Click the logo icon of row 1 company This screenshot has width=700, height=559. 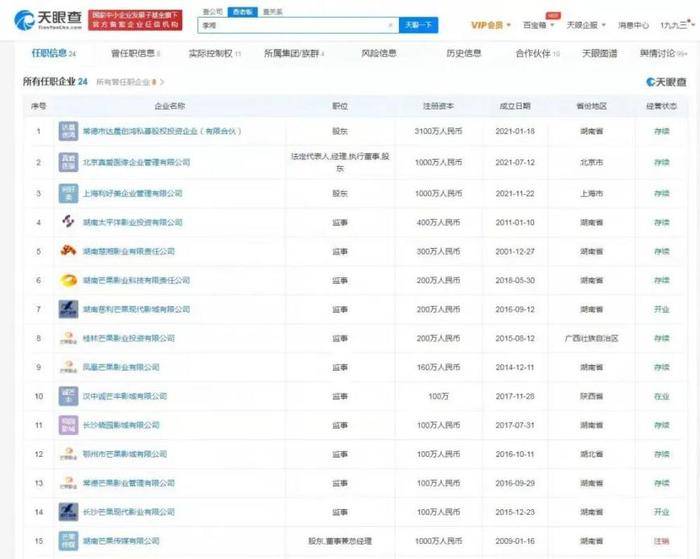coord(69,131)
